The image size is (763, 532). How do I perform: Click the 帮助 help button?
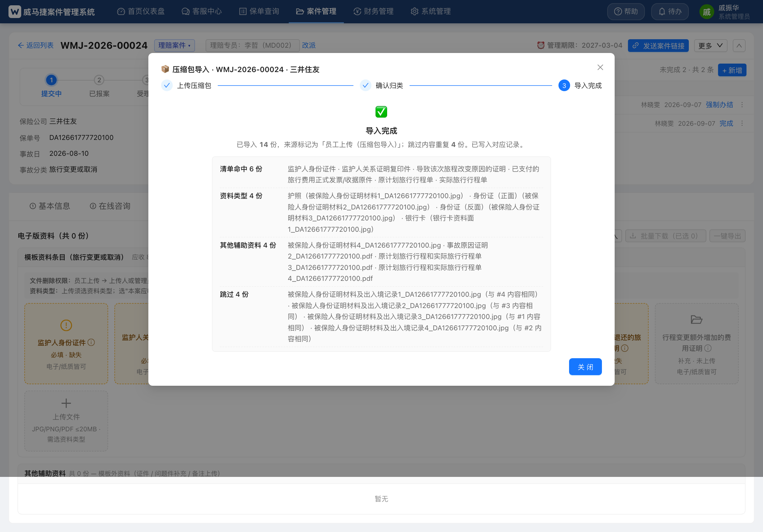[626, 12]
